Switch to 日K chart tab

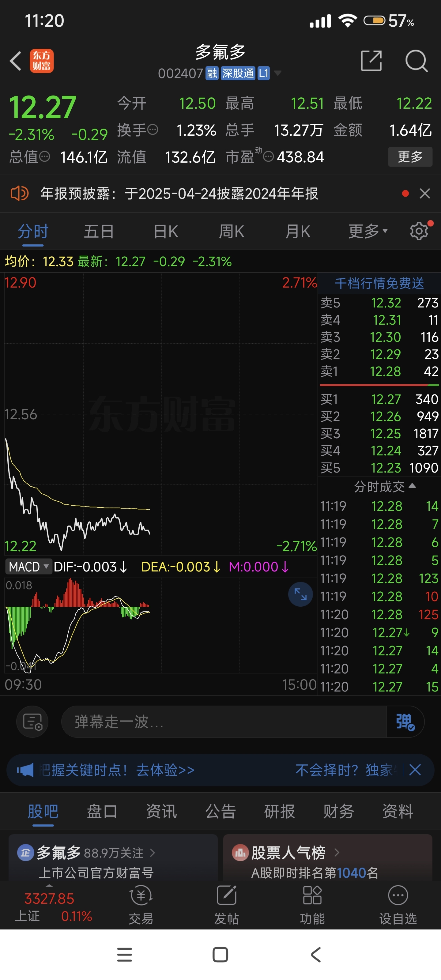(165, 231)
